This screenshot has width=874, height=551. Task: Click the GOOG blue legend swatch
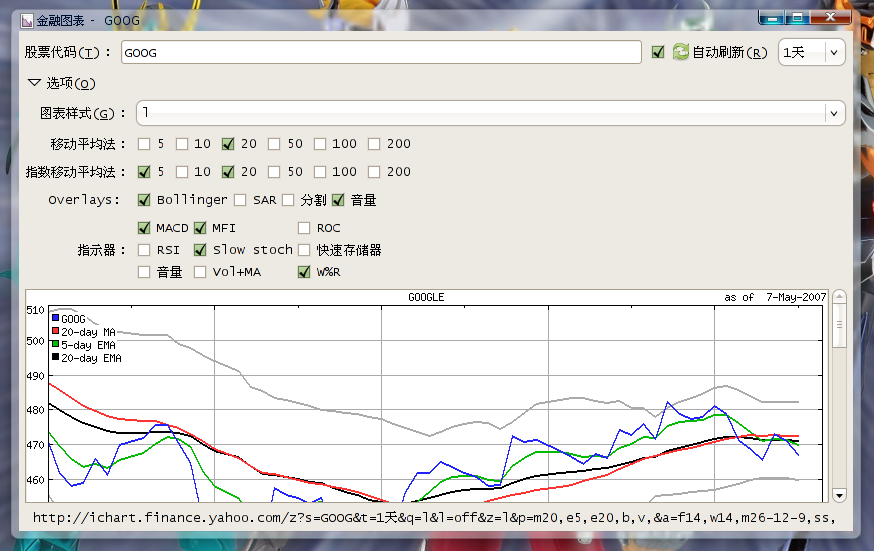click(x=55, y=318)
